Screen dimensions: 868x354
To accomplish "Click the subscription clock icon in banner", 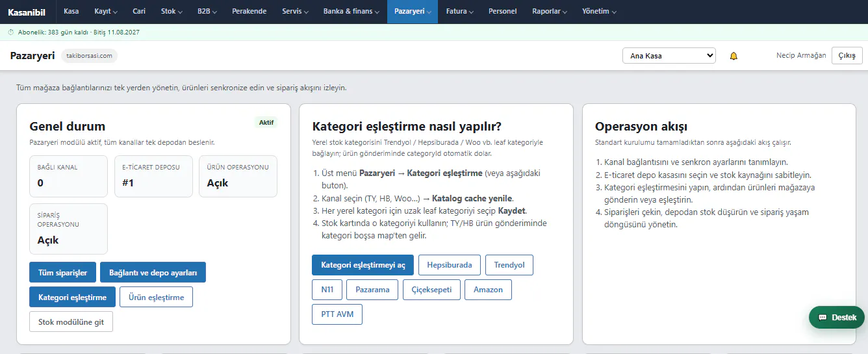I will pos(10,32).
